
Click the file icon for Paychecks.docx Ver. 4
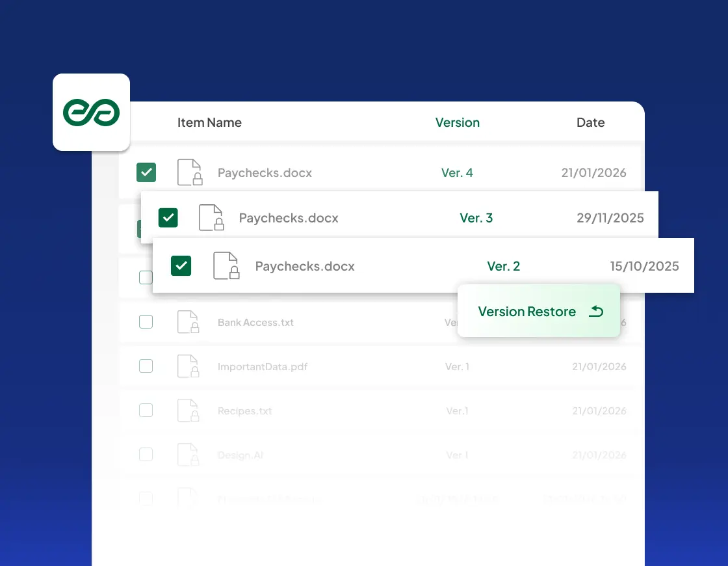click(189, 172)
